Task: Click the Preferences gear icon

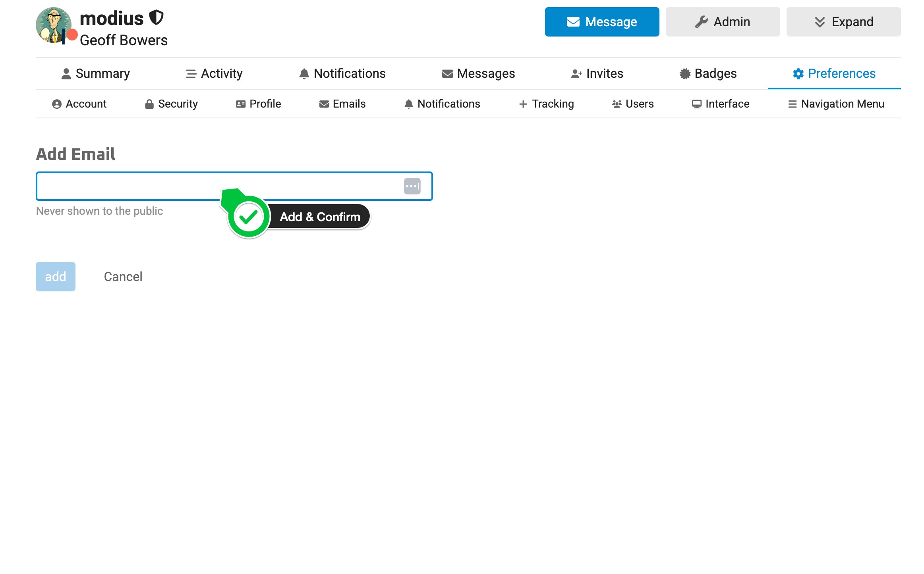Action: pos(798,74)
